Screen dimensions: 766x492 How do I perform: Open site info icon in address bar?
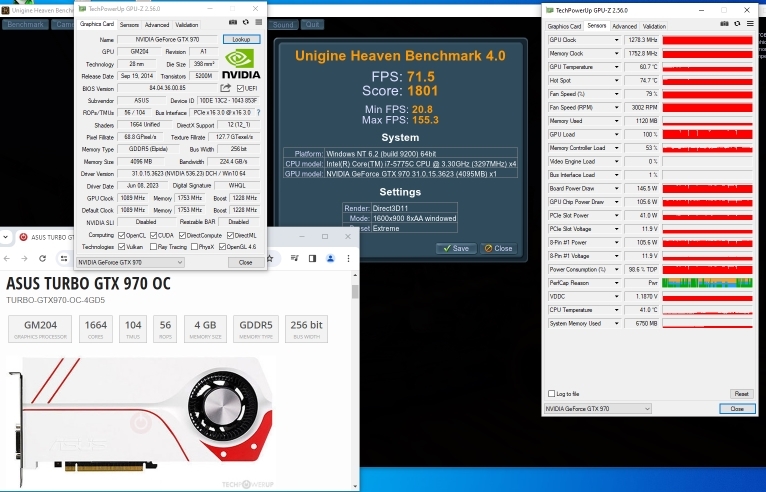tap(64, 258)
